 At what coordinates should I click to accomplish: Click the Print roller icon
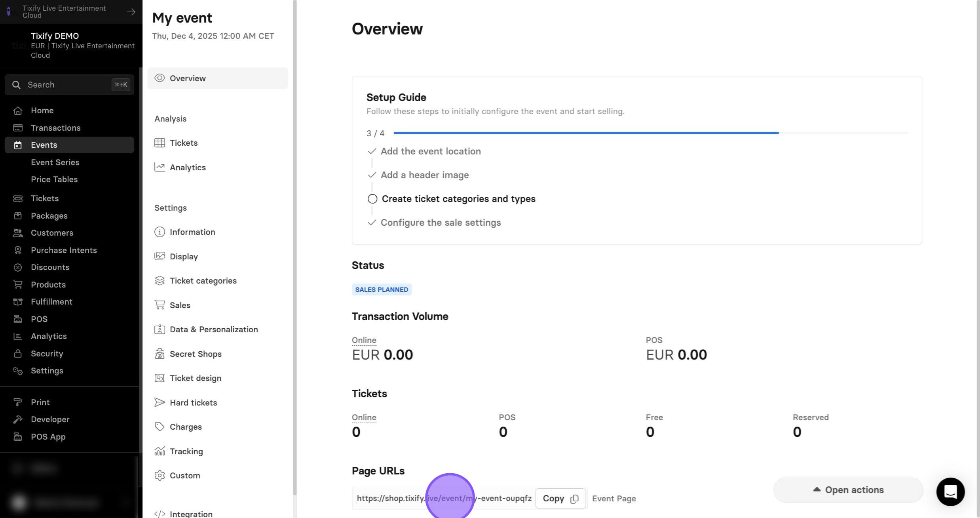(x=17, y=402)
